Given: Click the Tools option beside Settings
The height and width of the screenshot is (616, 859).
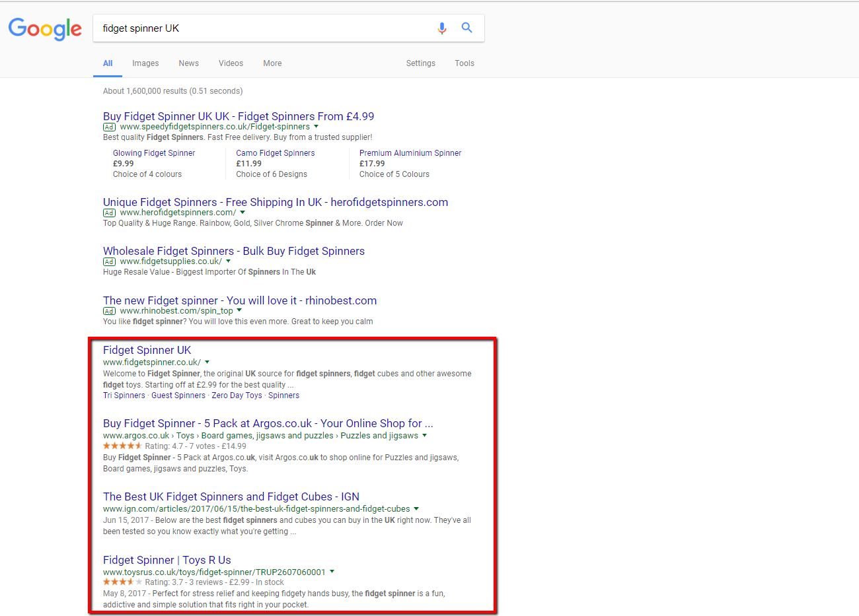Looking at the screenshot, I should pyautogui.click(x=464, y=63).
